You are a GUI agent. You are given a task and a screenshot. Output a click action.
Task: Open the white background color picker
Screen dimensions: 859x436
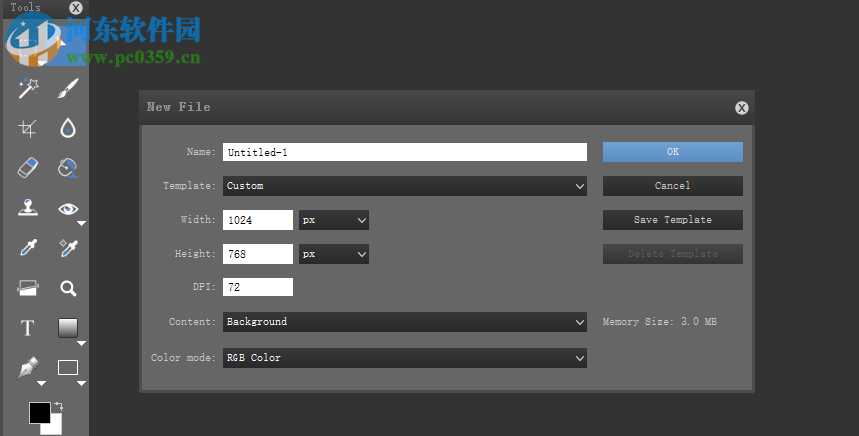[x=56, y=427]
